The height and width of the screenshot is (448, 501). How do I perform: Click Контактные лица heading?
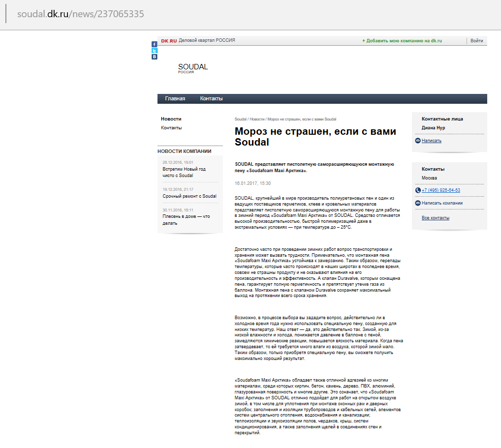tap(442, 119)
